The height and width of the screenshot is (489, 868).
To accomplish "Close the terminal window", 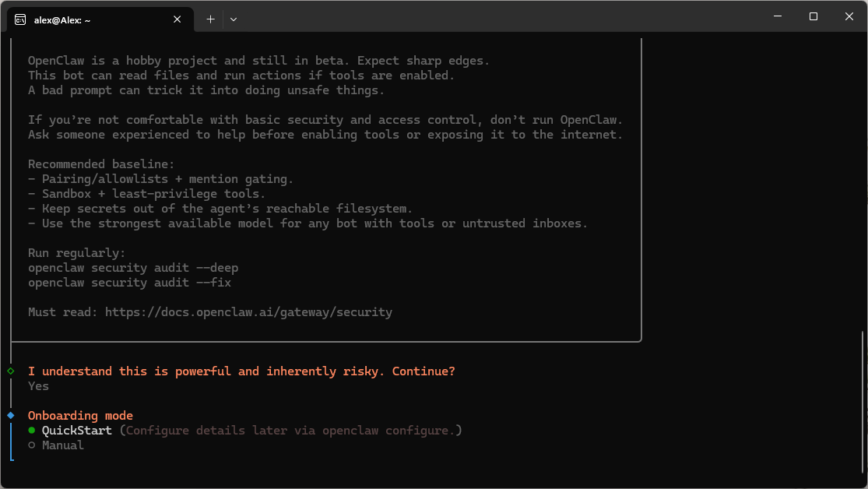I will click(849, 16).
